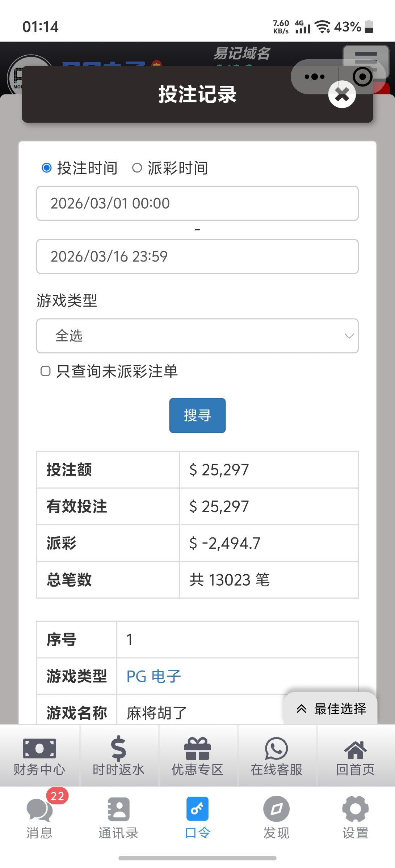Select the 派彩时间 radio button
The image size is (395, 868).
pos(137,168)
